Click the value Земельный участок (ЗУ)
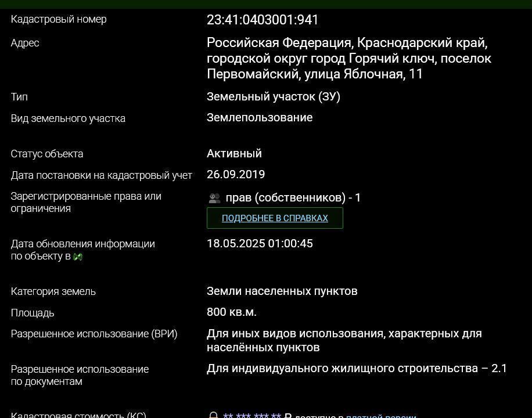This screenshot has height=418, width=532. coord(273,97)
